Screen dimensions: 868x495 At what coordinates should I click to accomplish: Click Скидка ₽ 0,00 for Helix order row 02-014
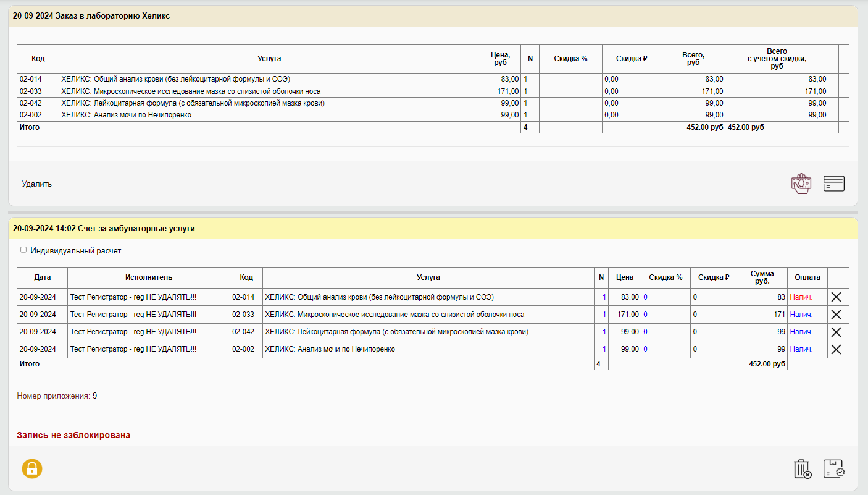click(611, 79)
